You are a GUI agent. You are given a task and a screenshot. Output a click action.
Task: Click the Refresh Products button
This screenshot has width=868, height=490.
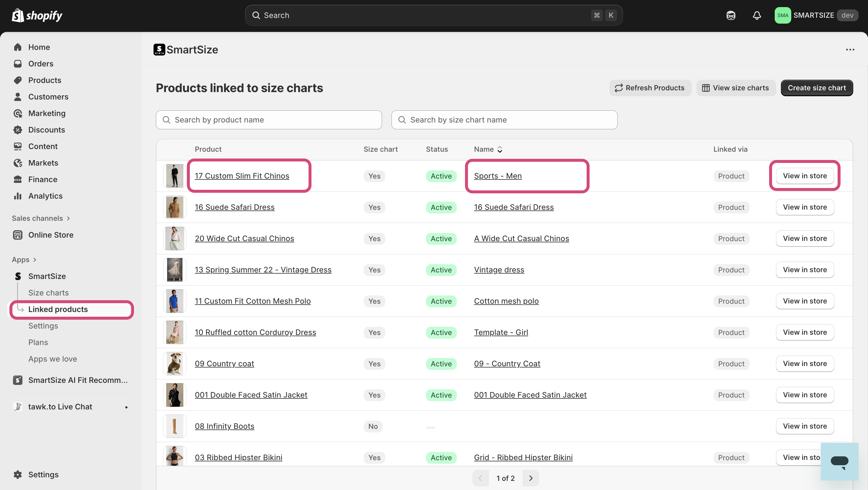tap(650, 88)
